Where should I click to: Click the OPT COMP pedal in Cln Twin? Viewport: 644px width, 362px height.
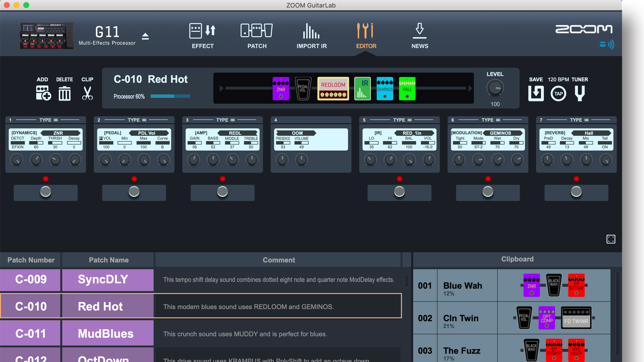(x=547, y=318)
